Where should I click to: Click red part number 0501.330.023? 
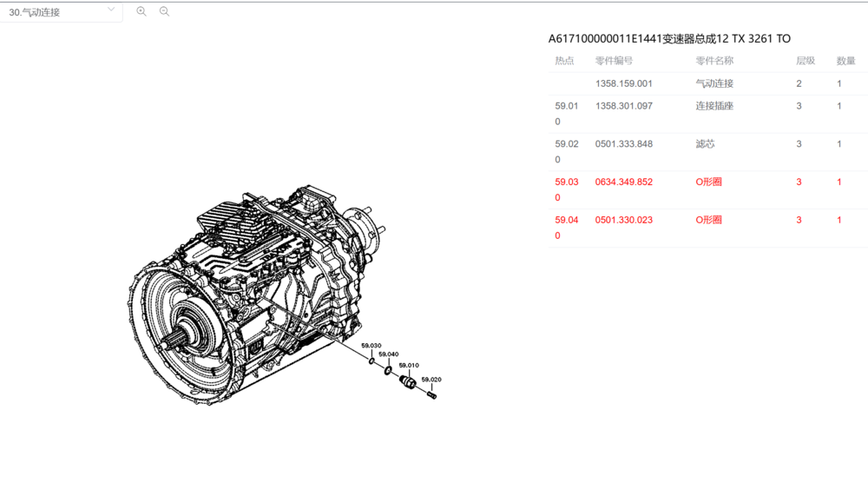[623, 221]
